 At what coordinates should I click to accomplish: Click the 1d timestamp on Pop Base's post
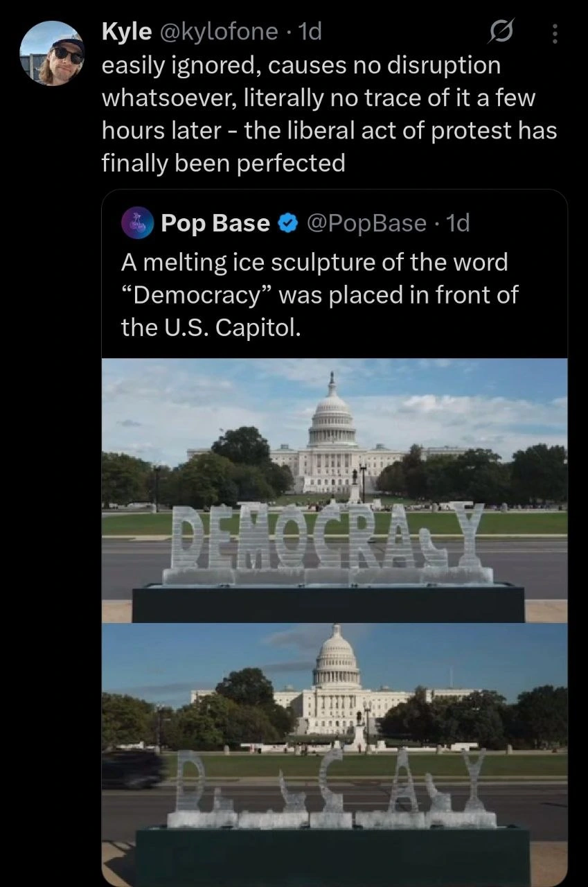pos(458,223)
